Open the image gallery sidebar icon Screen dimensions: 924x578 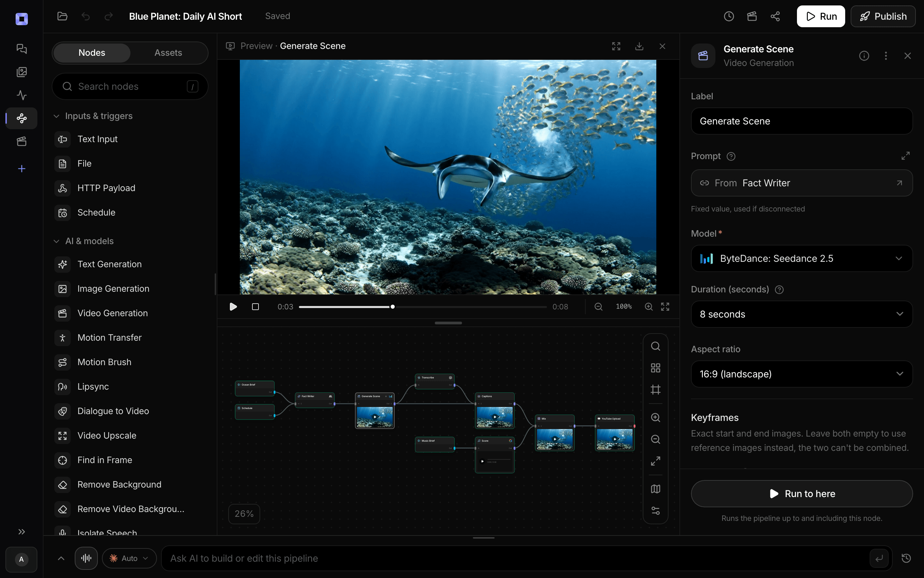point(22,72)
